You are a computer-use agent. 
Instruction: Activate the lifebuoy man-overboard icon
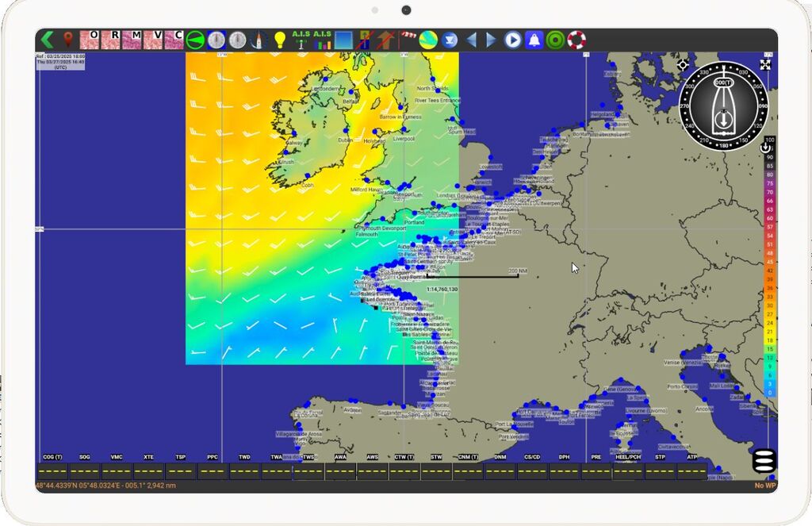pyautogui.click(x=576, y=40)
